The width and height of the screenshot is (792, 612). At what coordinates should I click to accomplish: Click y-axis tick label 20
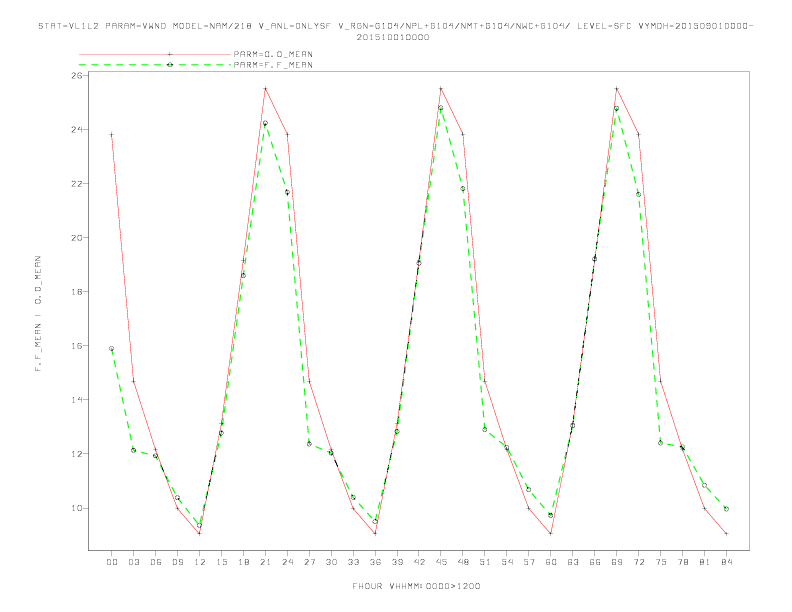coord(77,238)
